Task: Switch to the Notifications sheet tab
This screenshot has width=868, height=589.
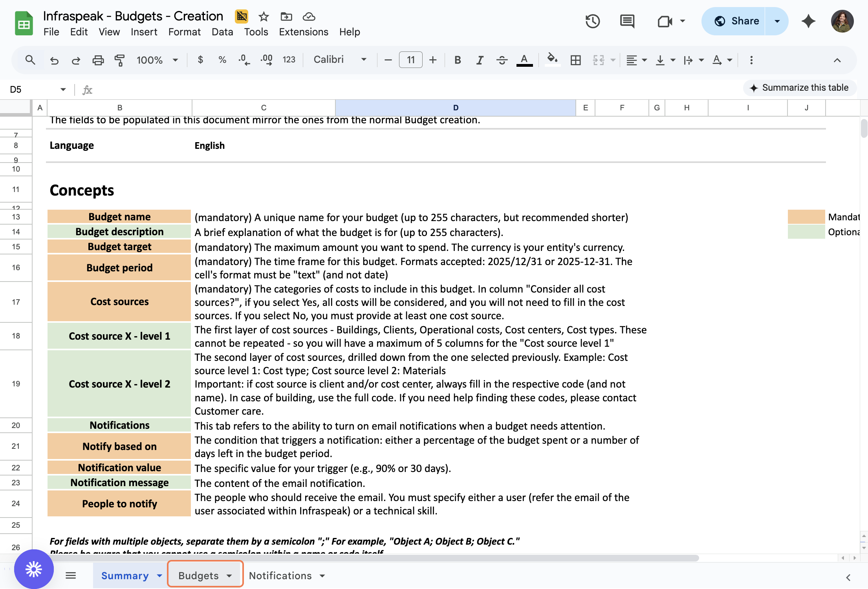Action: tap(280, 576)
